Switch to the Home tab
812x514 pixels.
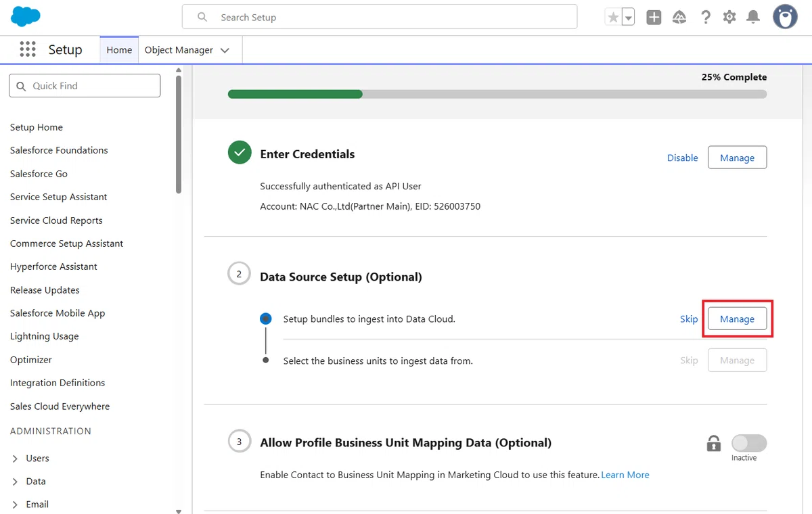point(119,50)
